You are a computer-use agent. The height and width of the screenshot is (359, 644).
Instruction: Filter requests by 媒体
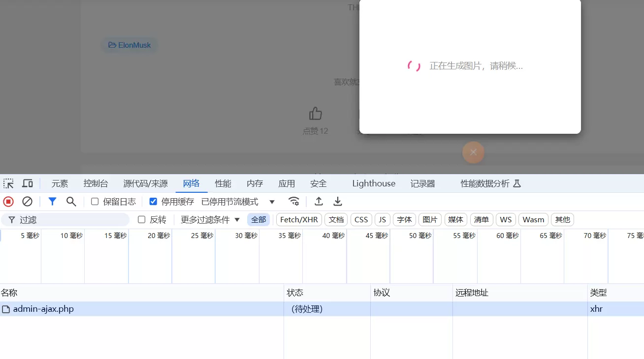click(x=456, y=220)
